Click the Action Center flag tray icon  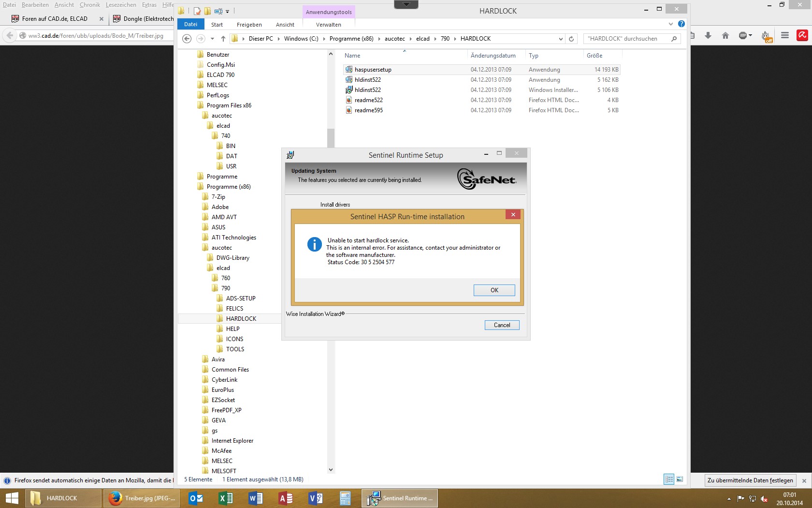pyautogui.click(x=740, y=499)
